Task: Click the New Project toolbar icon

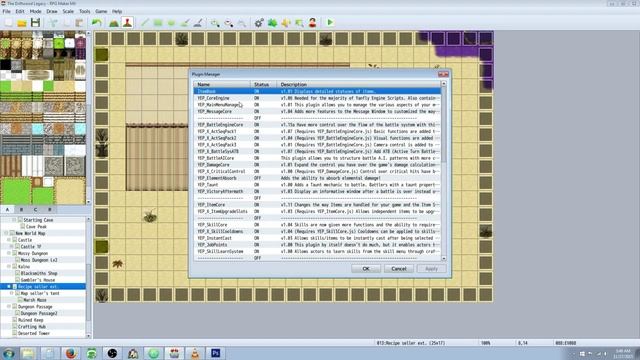Action: (x=9, y=23)
